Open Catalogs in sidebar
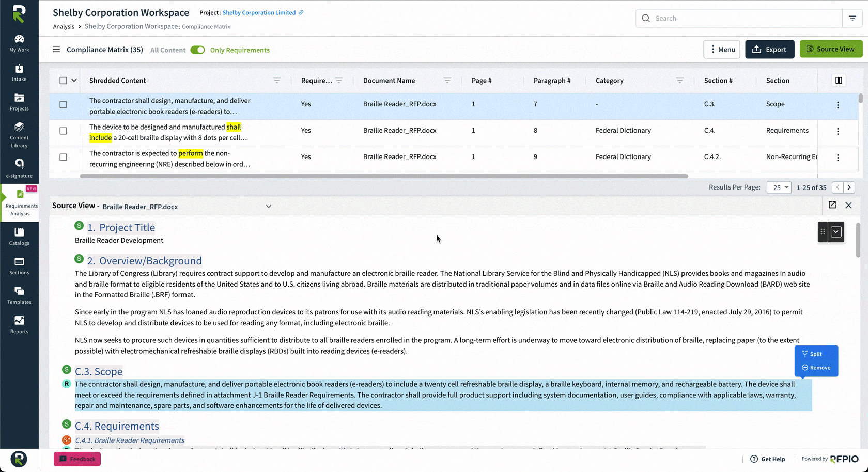 click(19, 237)
